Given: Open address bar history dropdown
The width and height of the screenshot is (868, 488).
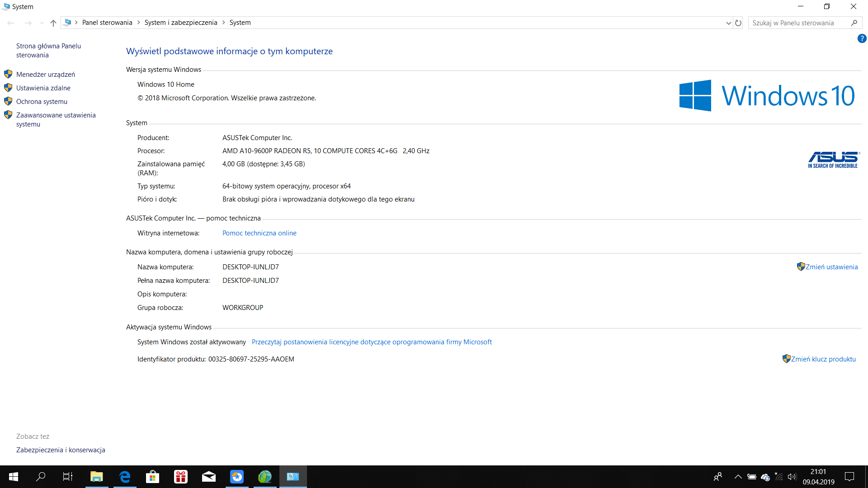Looking at the screenshot, I should coord(728,23).
